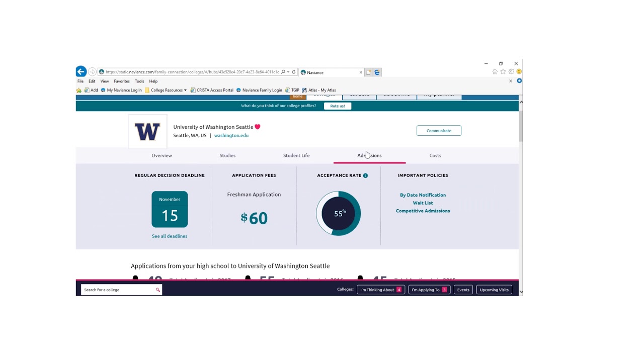644x362 pixels.
Task: Open the I'm Applying To colleges list
Action: pyautogui.click(x=429, y=290)
